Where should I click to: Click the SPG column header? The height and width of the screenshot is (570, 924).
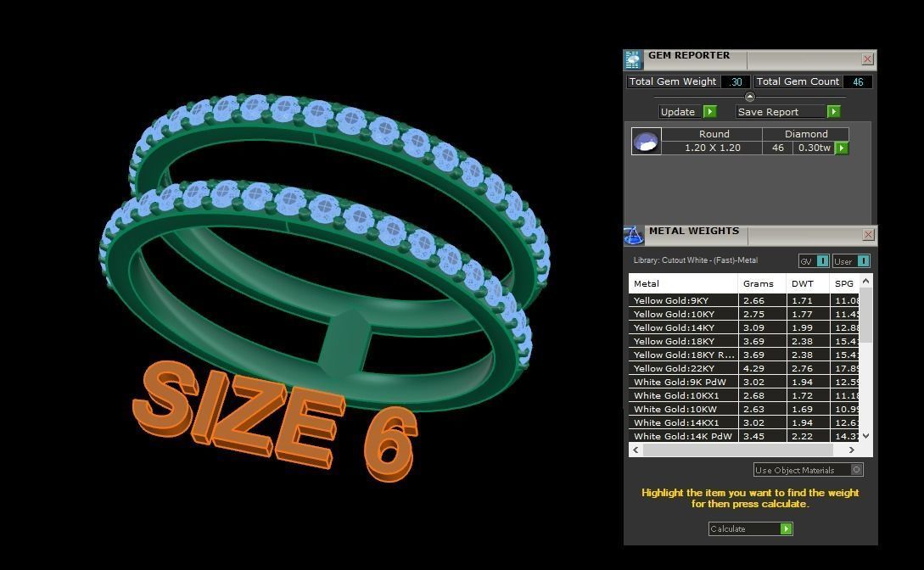(844, 283)
